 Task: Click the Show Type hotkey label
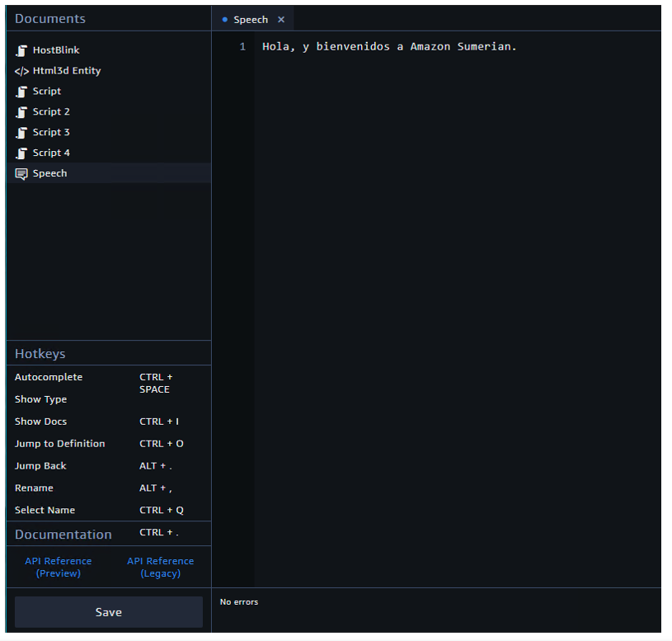(40, 399)
